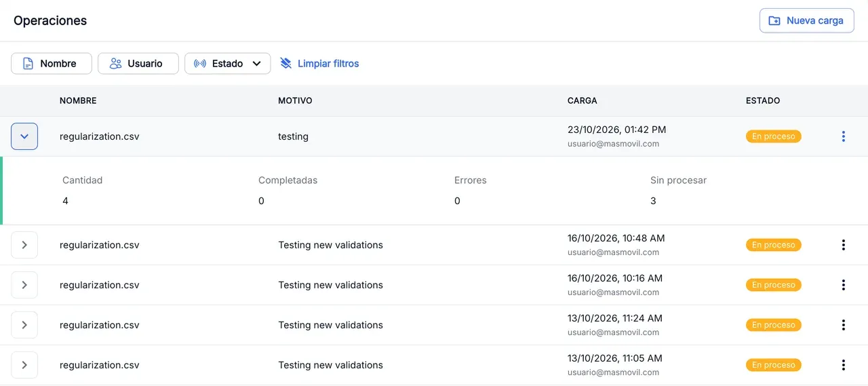Click the Completadas label

pyautogui.click(x=288, y=180)
